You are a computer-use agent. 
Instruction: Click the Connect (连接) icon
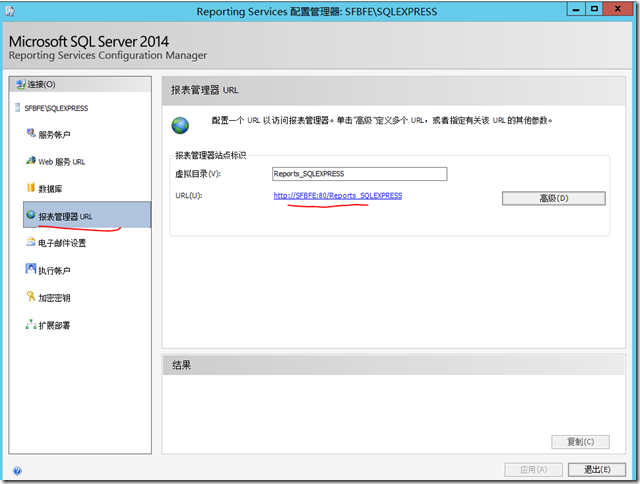coord(20,84)
